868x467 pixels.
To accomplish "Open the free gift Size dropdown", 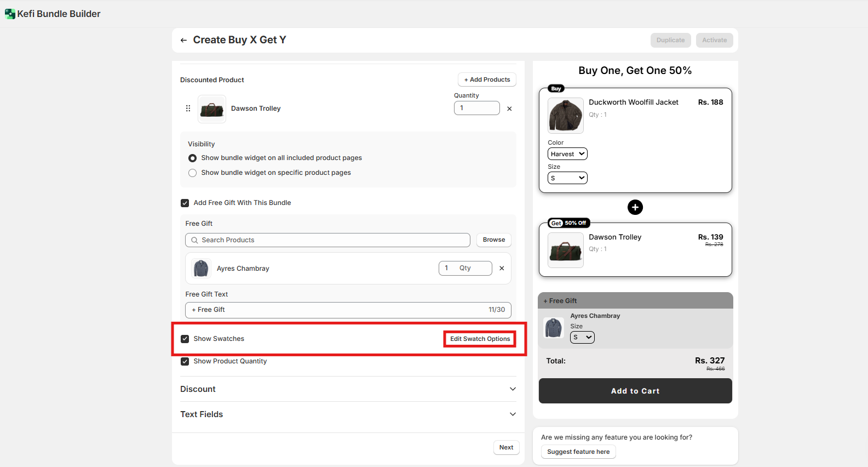I will [x=582, y=338].
